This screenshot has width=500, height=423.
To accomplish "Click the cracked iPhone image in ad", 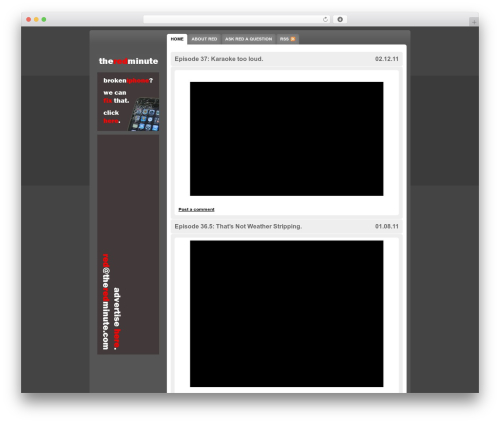I will [x=144, y=114].
